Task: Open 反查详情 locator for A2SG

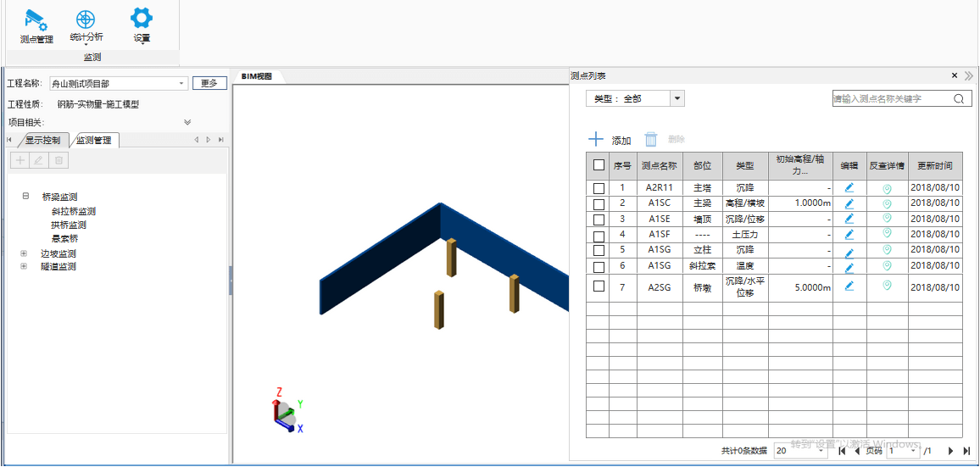Action: (887, 286)
